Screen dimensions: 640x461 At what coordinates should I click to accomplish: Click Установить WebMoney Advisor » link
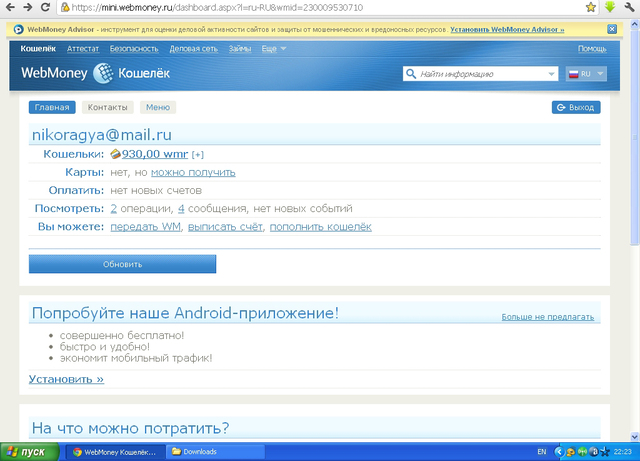point(507,29)
